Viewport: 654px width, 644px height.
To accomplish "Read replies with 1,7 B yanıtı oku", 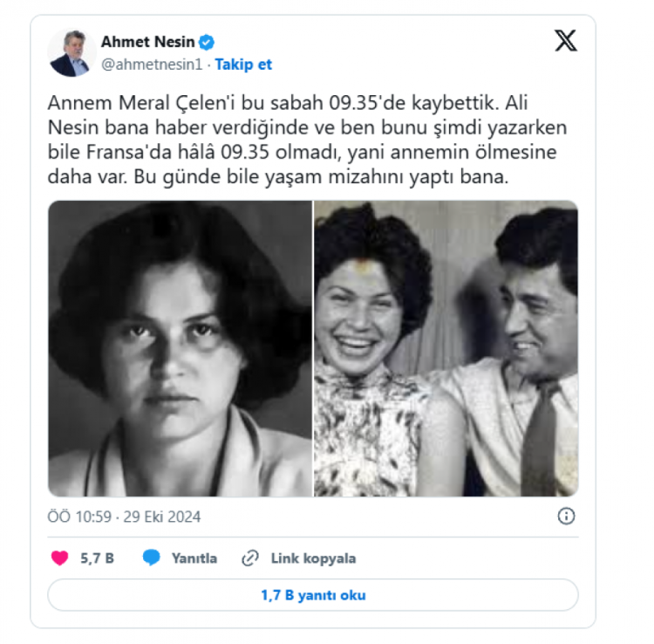I will (x=313, y=595).
